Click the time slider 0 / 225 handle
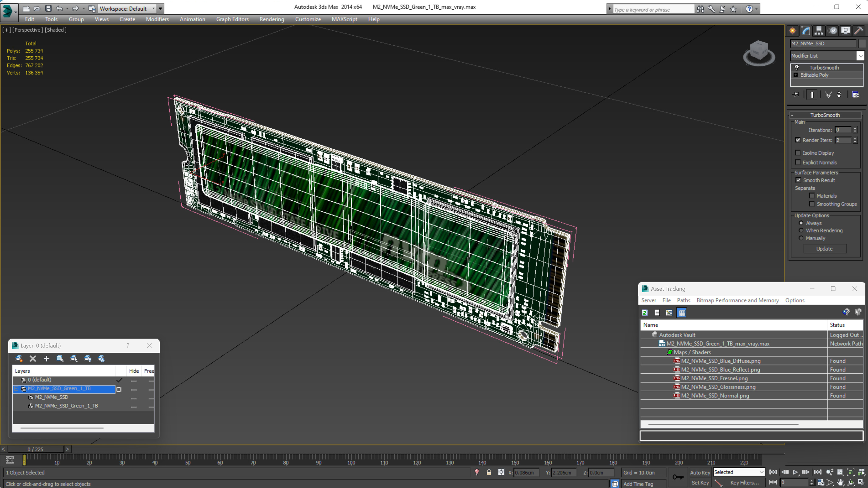Screen dimensions: 868x488 tap(35, 449)
